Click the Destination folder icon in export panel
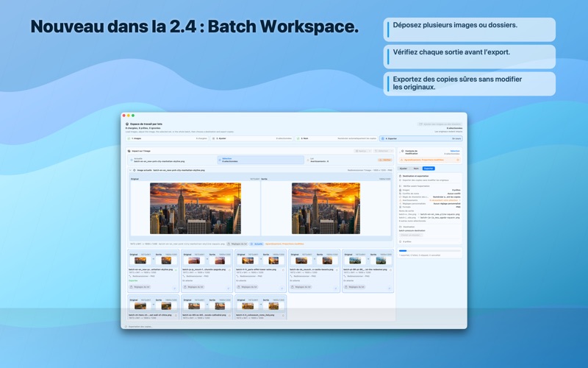The height and width of the screenshot is (368, 588). click(x=401, y=227)
